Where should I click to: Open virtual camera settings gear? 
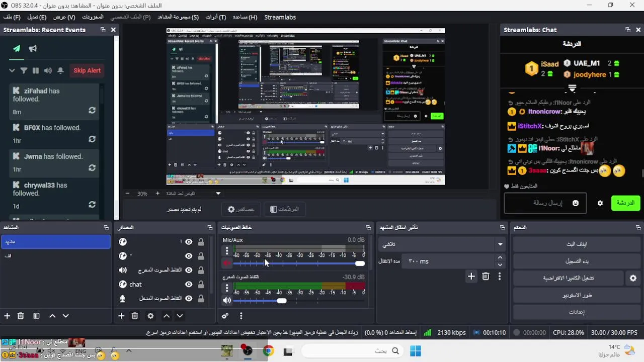(x=633, y=278)
